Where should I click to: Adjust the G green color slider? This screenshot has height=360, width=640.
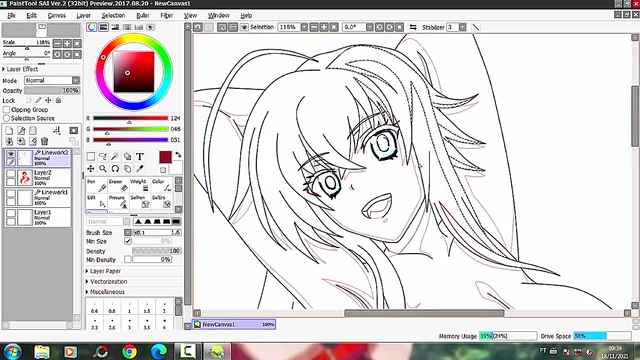pos(131,129)
